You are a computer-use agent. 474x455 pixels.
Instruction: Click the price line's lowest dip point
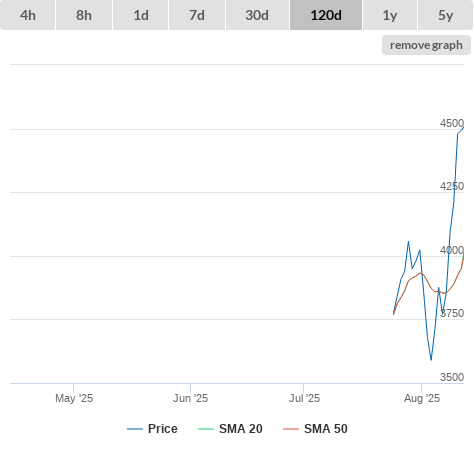tap(431, 360)
